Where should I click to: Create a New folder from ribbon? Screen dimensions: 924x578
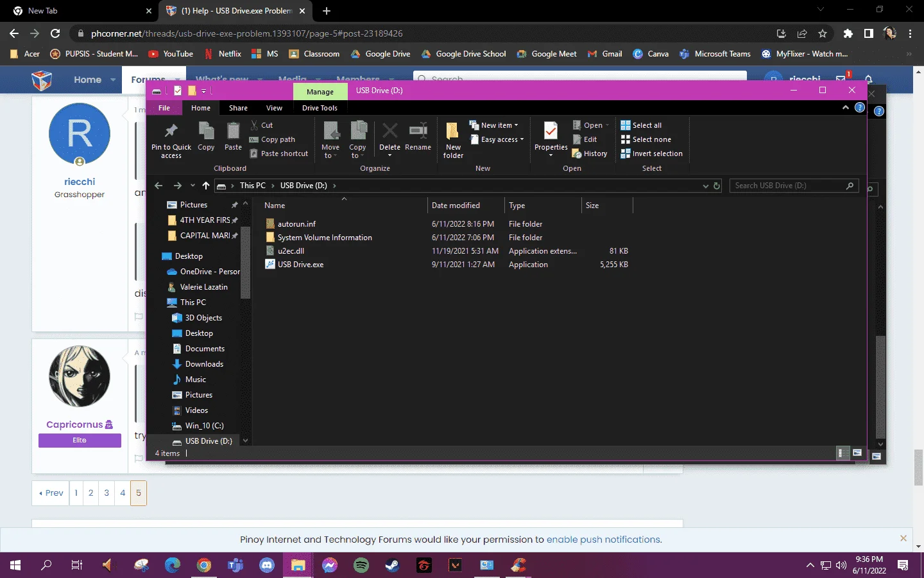pyautogui.click(x=453, y=139)
